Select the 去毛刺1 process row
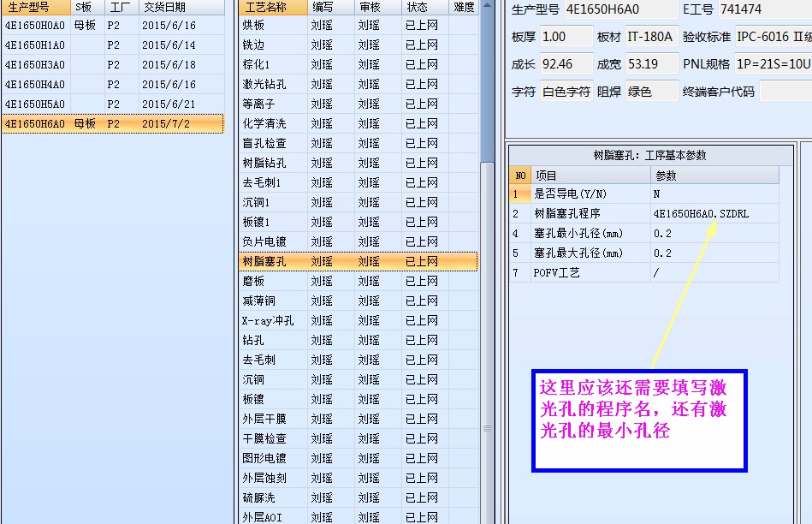The height and width of the screenshot is (524, 812). coord(359,183)
